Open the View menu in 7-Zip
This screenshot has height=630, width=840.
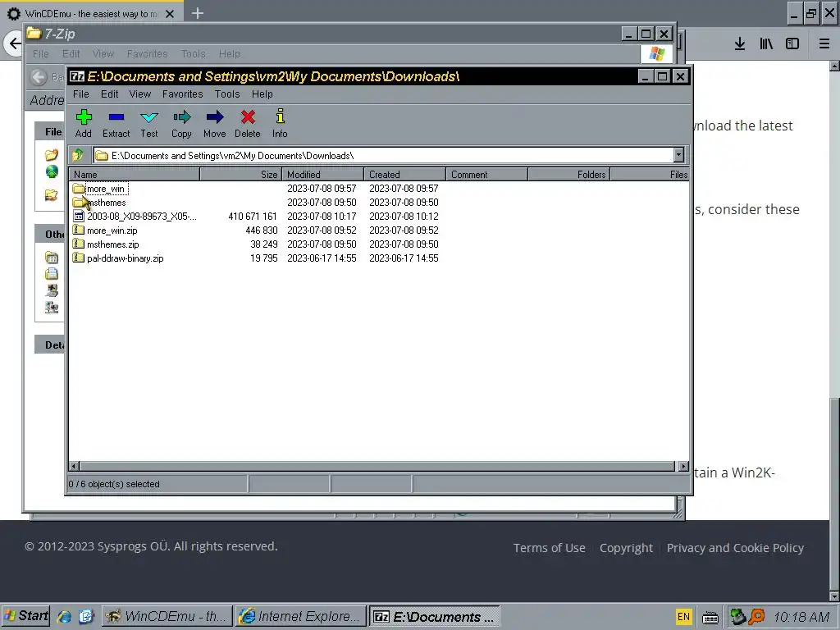pos(139,94)
